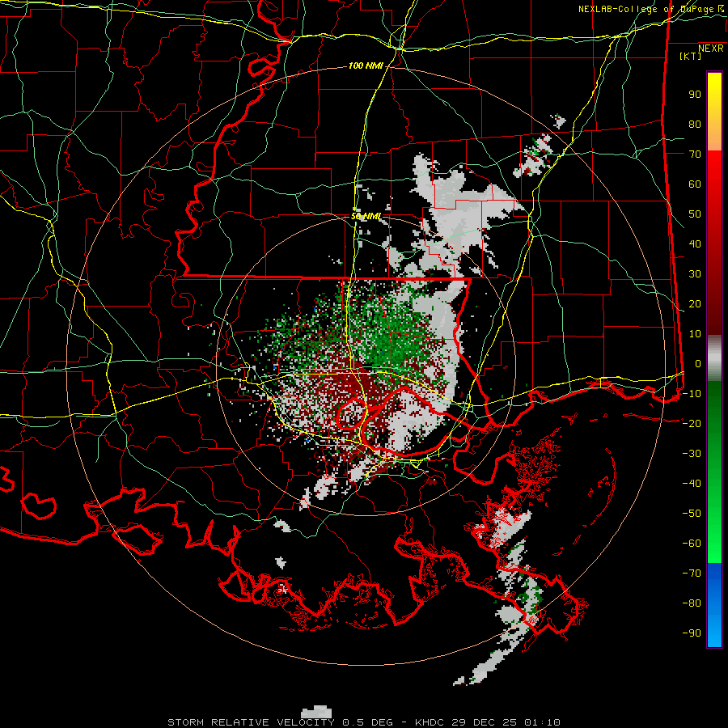Click the 80 value on the velocity scale

click(695, 124)
